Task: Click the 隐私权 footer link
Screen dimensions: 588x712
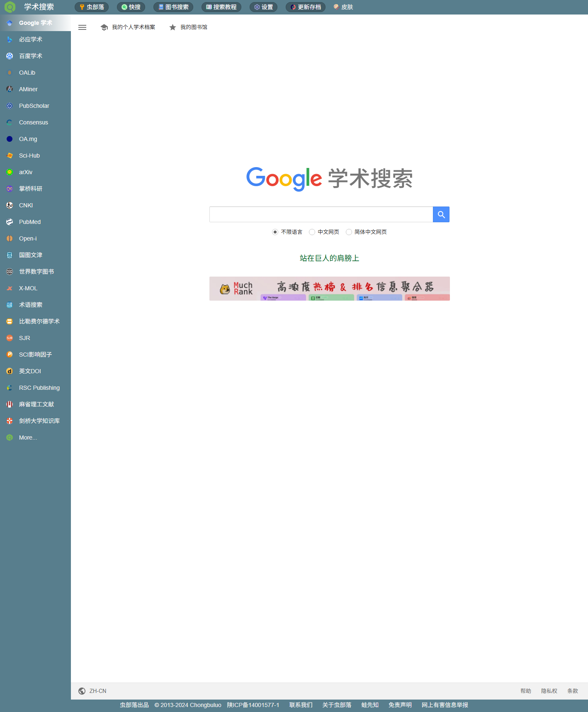Action: pos(549,691)
